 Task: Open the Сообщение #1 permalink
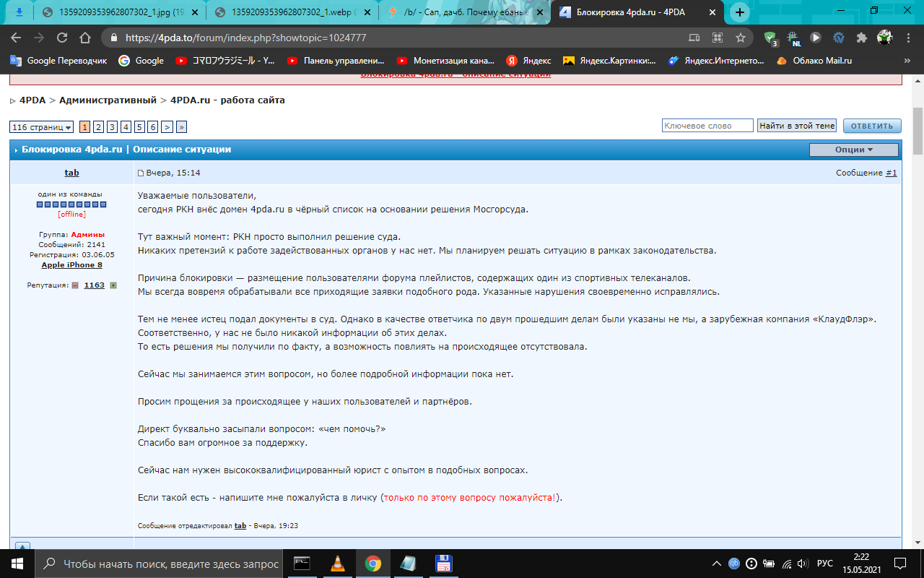[x=892, y=173]
